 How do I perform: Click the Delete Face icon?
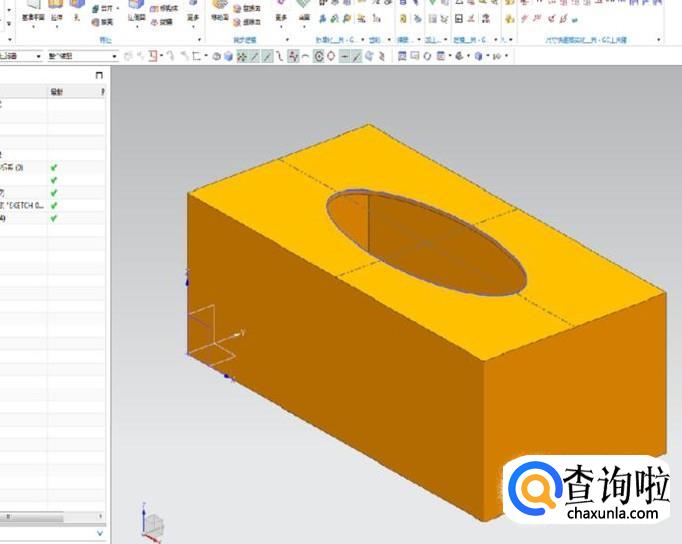point(243,21)
